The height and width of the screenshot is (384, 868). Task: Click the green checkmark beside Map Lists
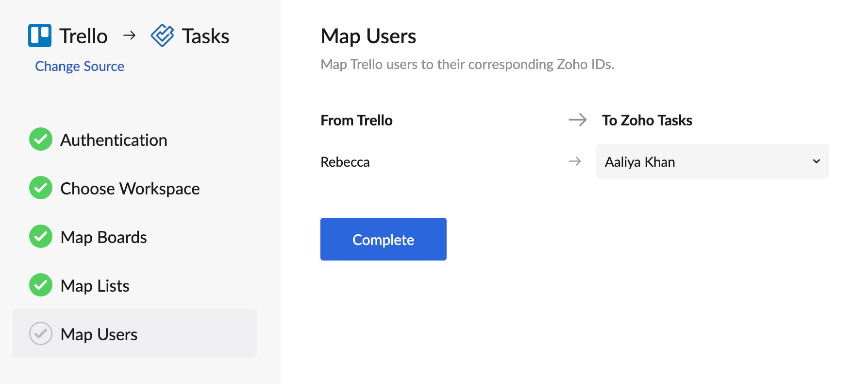click(x=40, y=285)
